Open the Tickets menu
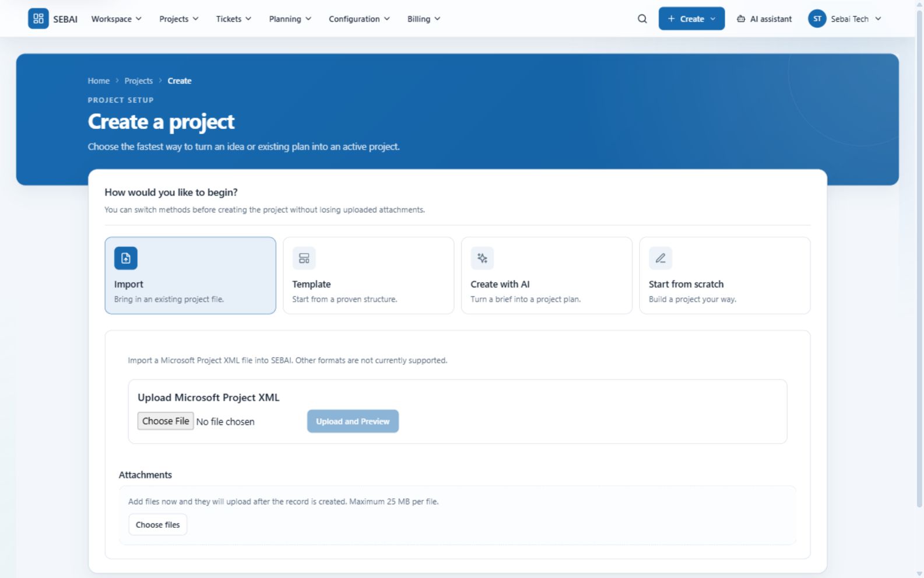The image size is (924, 578). (x=234, y=19)
